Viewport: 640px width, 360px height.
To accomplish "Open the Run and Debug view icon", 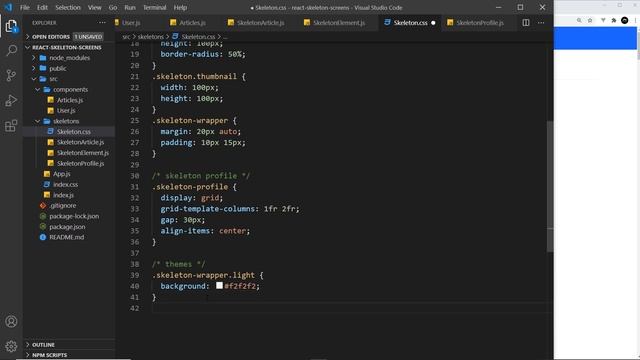I will point(11,100).
